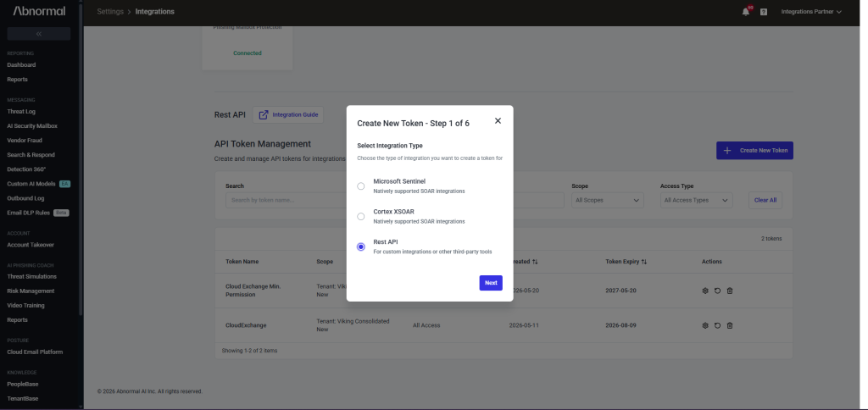This screenshot has width=868, height=410.
Task: Open Detection 360°
Action: (x=26, y=169)
